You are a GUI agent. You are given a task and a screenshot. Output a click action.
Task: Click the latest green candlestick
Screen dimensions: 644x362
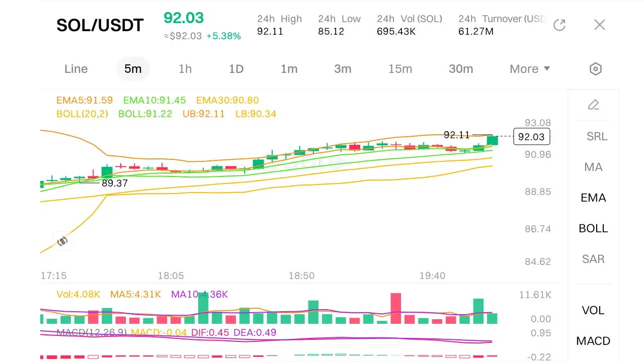pos(492,140)
